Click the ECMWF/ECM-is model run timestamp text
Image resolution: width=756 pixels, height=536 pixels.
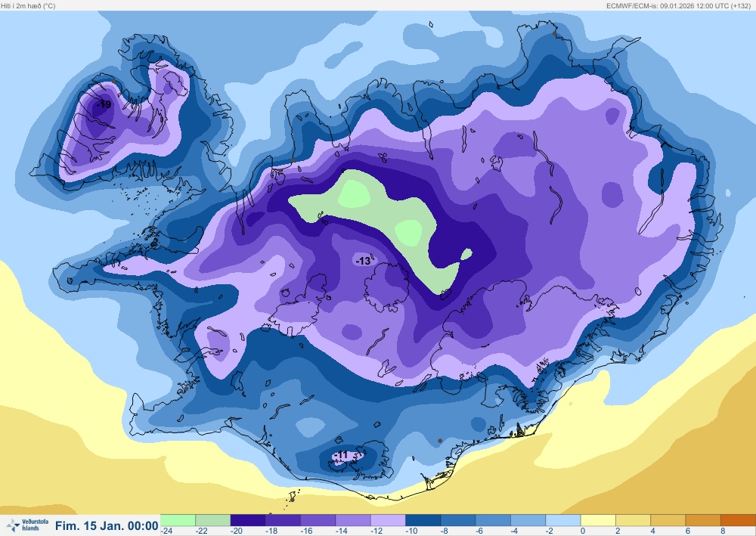(x=678, y=6)
